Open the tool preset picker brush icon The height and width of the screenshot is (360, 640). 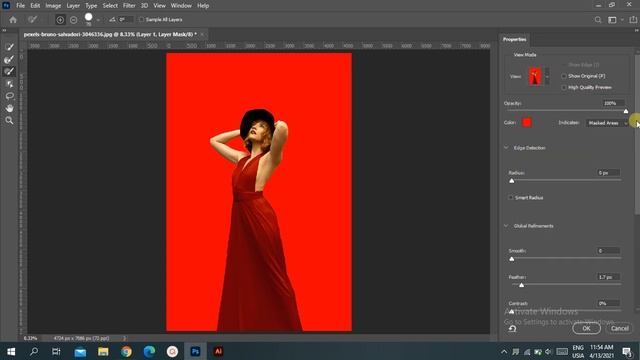tap(32, 20)
